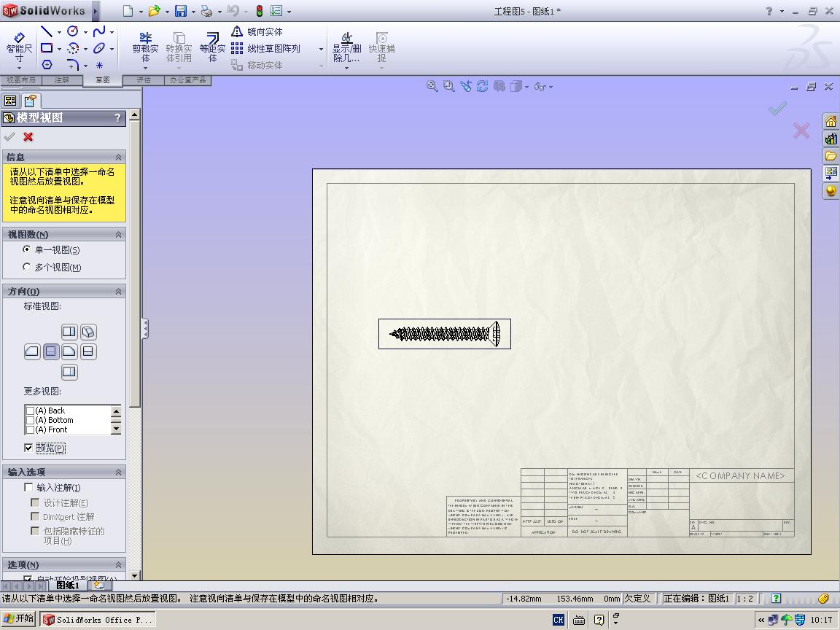The width and height of the screenshot is (840, 630).
Task: Select the Spline sketch tool
Action: tap(99, 31)
